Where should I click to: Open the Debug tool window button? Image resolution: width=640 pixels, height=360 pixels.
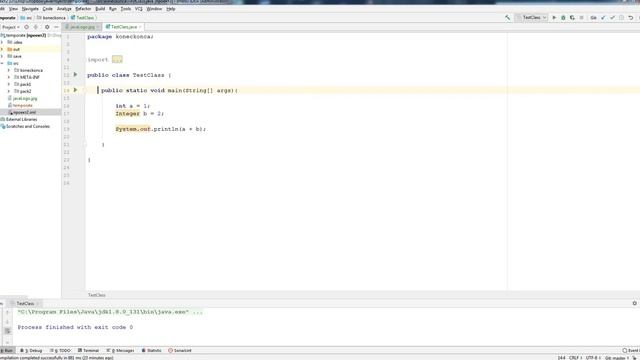coord(31,351)
